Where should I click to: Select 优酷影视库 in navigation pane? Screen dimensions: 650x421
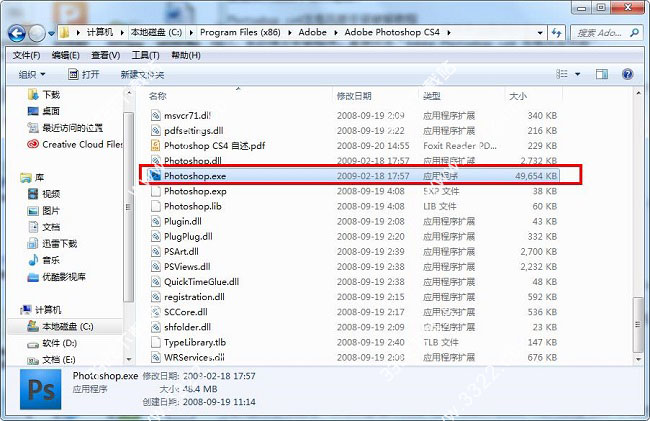[x=56, y=277]
